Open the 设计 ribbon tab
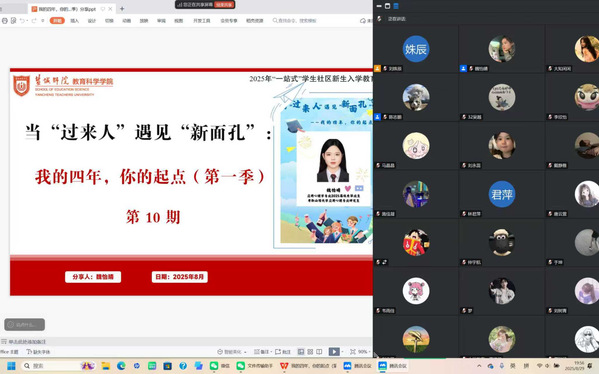 click(92, 21)
